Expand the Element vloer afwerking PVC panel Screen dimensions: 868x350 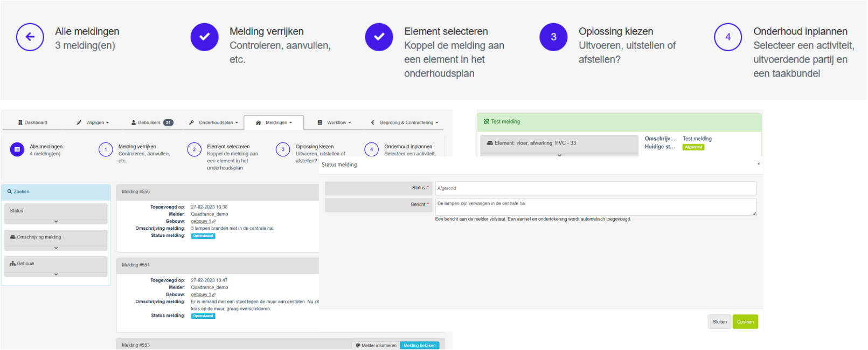(x=559, y=155)
